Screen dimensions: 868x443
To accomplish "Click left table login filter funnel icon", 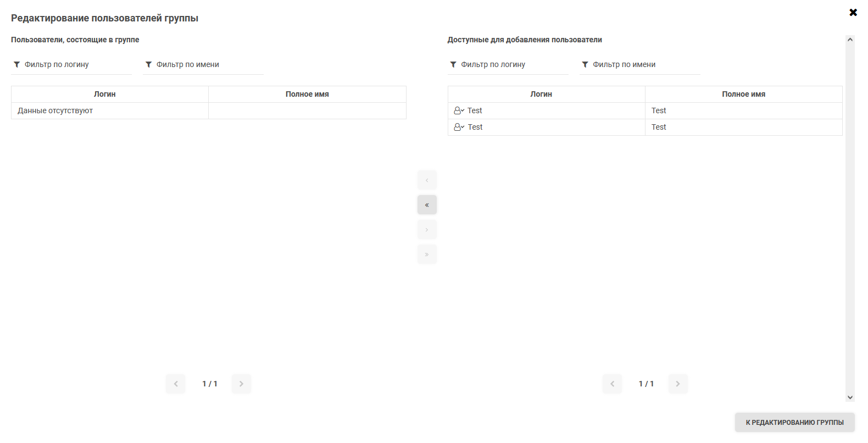I will [17, 64].
